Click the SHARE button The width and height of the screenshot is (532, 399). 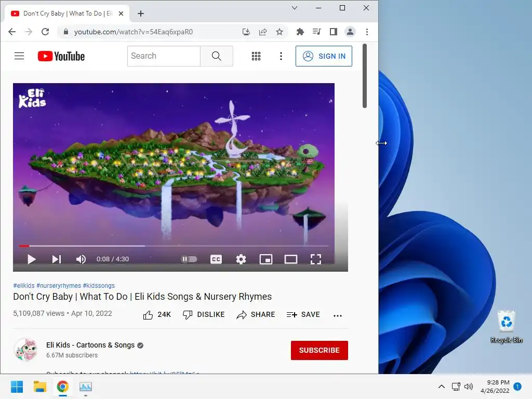point(256,315)
